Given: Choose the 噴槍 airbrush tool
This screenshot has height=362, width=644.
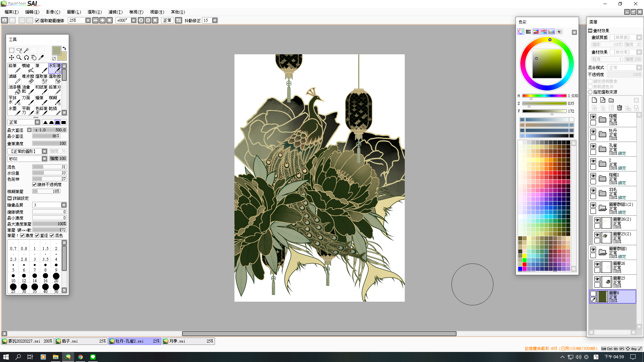Looking at the screenshot, I should (28, 68).
